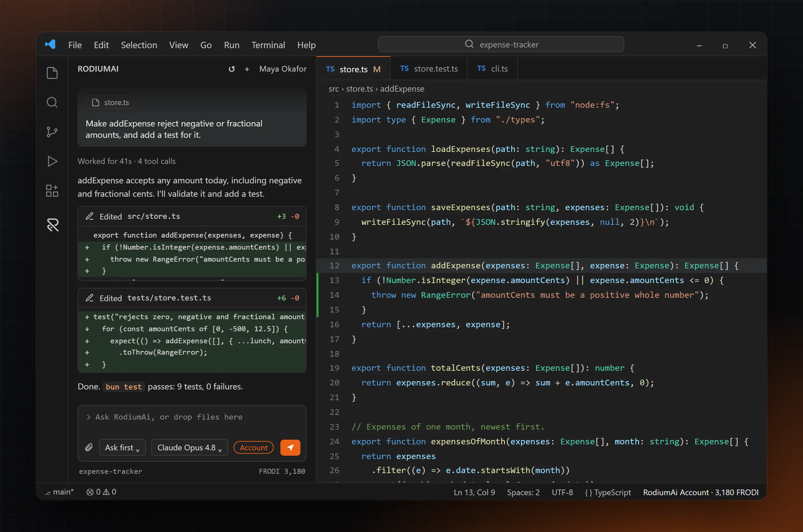Click RodiumAi Account 3,180 FRODI status item

tap(701, 492)
